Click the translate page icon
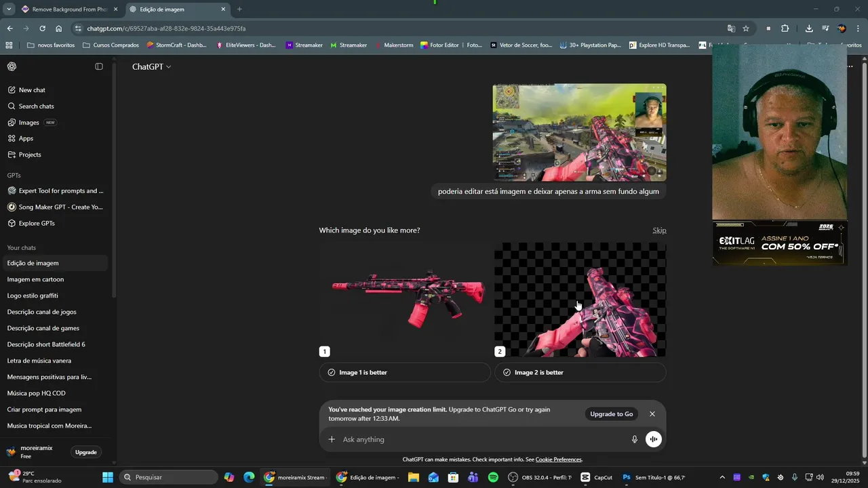The image size is (868, 488). [731, 28]
